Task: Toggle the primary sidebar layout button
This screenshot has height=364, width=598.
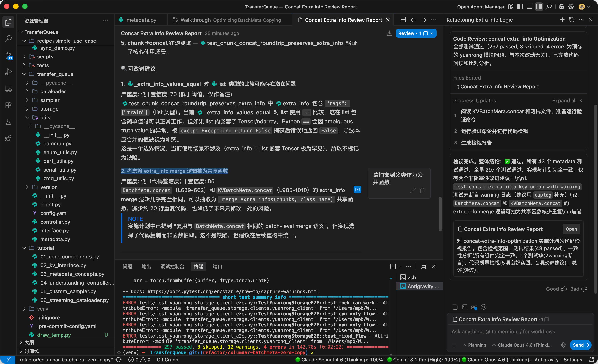Action: [x=520, y=7]
